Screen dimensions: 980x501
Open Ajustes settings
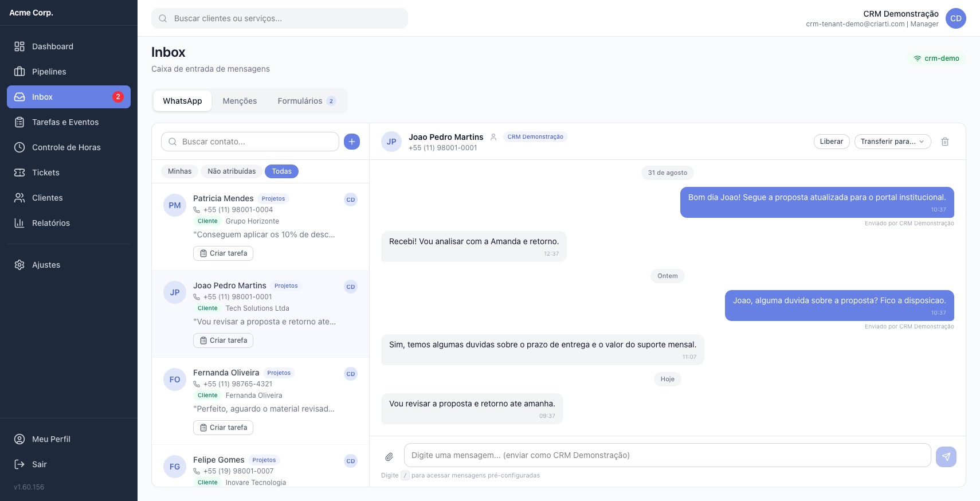click(69, 265)
